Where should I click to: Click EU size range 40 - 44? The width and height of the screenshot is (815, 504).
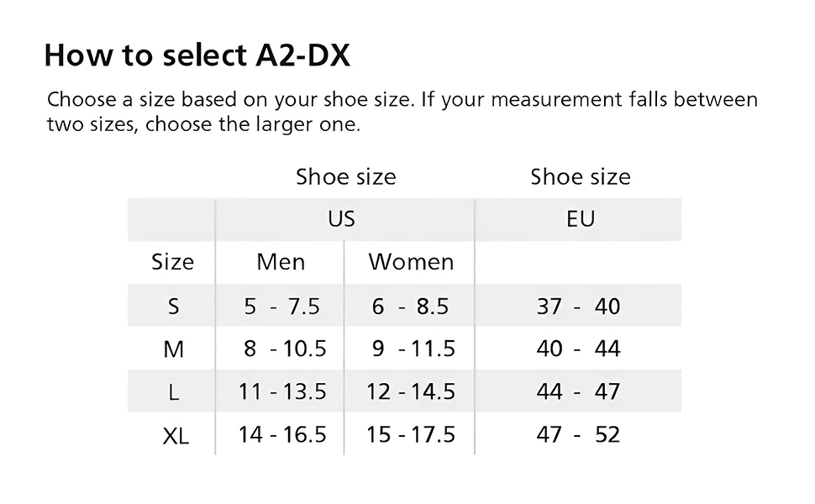pos(578,349)
